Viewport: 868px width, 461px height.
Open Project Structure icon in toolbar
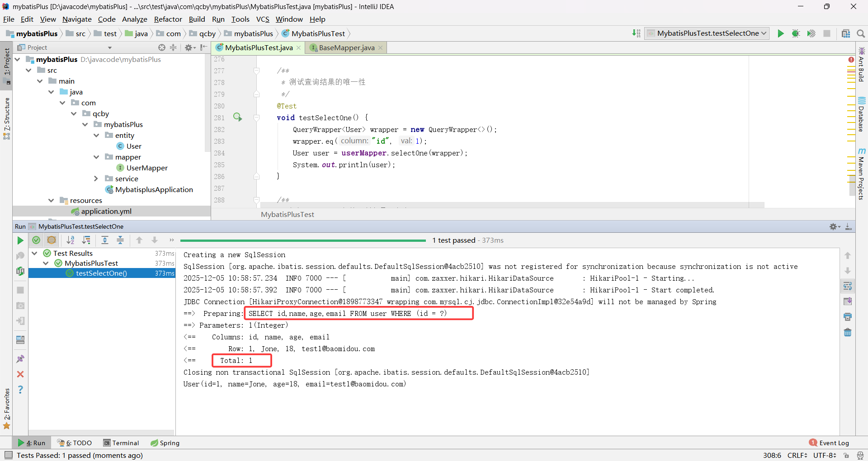point(846,33)
